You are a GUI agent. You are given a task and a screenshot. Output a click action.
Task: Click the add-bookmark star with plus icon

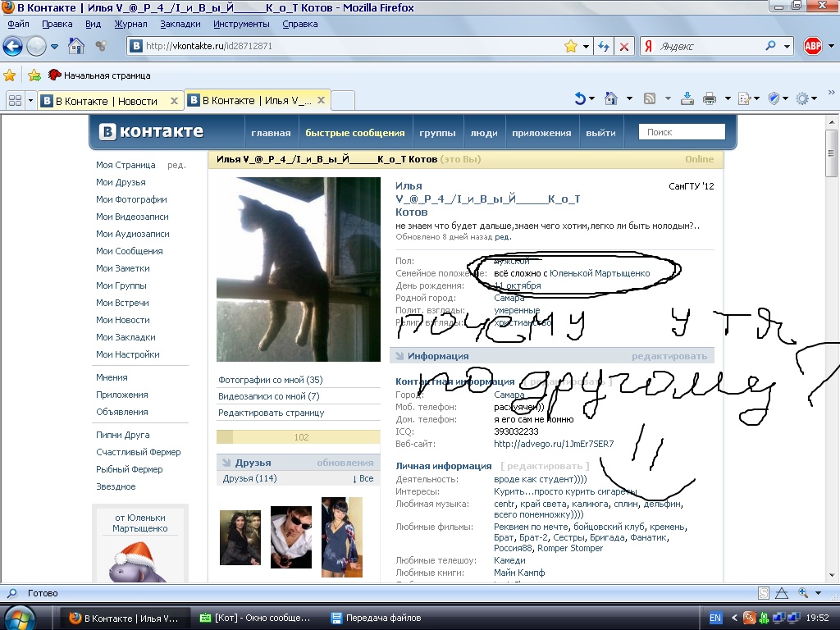tap(34, 75)
